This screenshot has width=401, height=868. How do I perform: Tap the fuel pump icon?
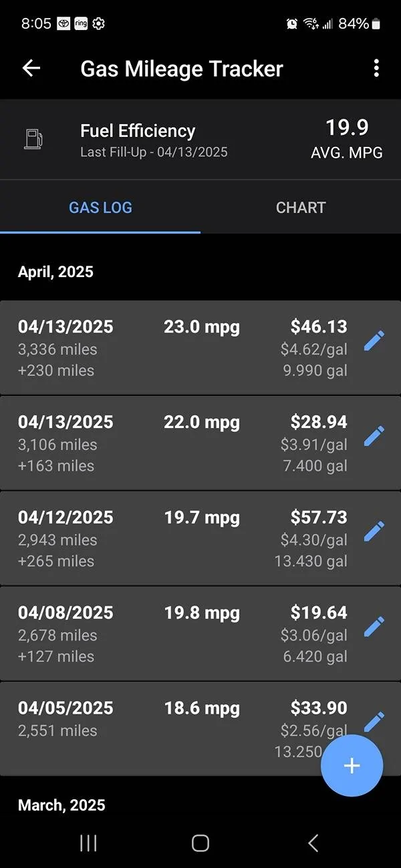pos(33,139)
